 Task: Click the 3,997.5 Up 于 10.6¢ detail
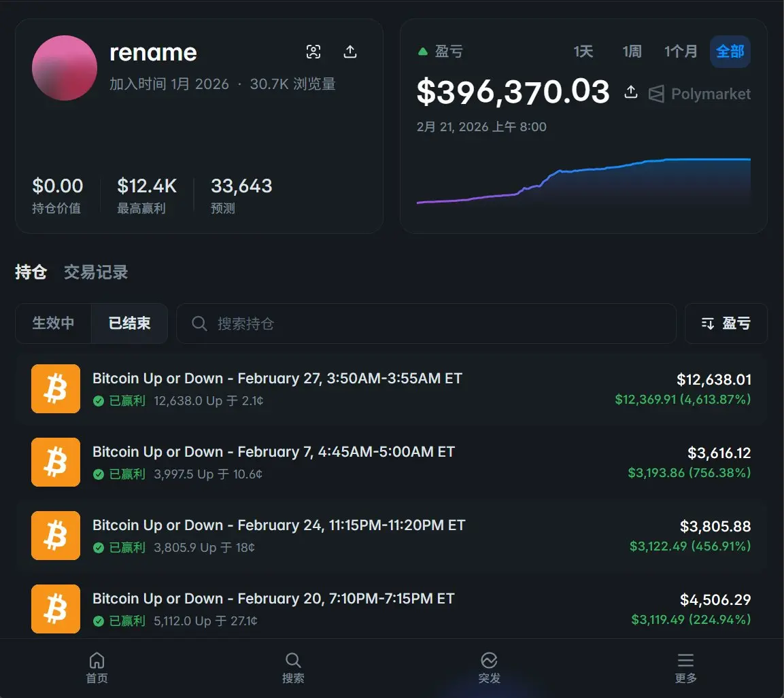(x=208, y=474)
